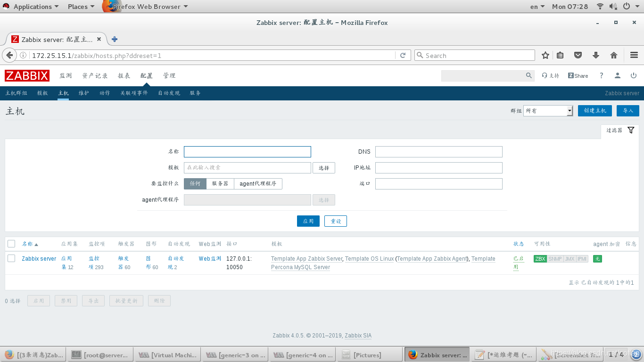The width and height of the screenshot is (644, 362).
Task: Bookmark this page with the star icon
Action: point(545,55)
